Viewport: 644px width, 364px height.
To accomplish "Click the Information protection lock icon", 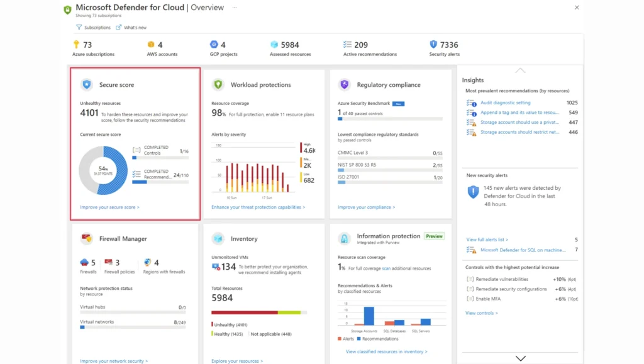I will pyautogui.click(x=344, y=238).
